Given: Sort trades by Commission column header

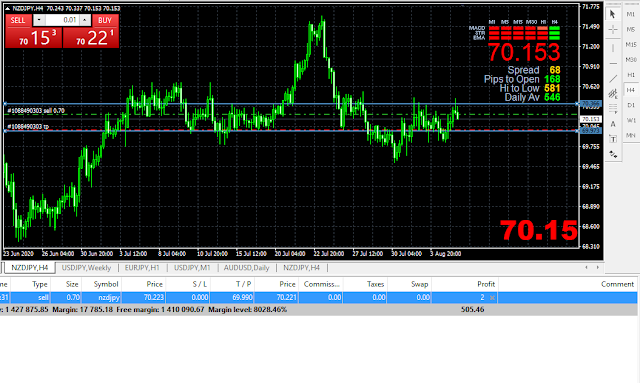Looking at the screenshot, I should point(321,284).
